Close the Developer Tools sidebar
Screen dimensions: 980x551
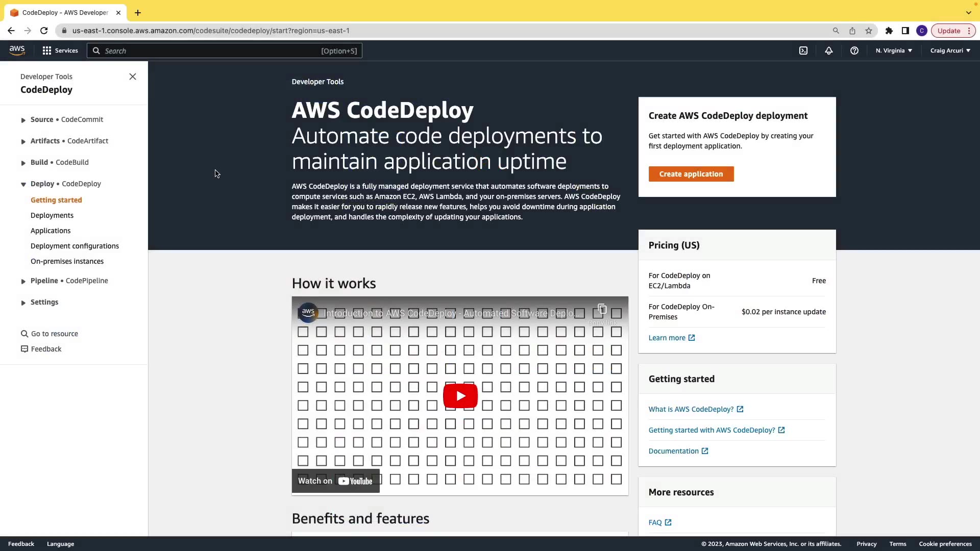click(x=133, y=77)
